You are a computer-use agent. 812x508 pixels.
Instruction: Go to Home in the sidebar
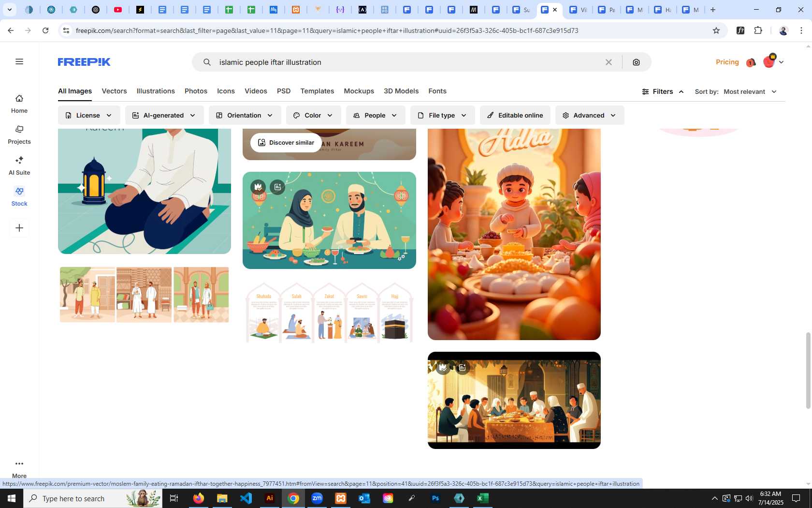pos(19,104)
